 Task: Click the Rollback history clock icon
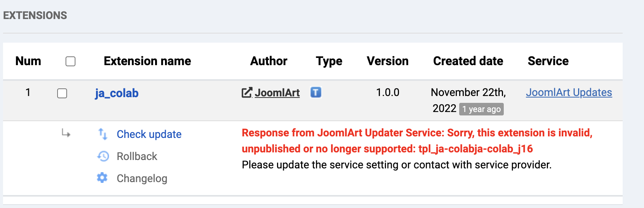[103, 156]
